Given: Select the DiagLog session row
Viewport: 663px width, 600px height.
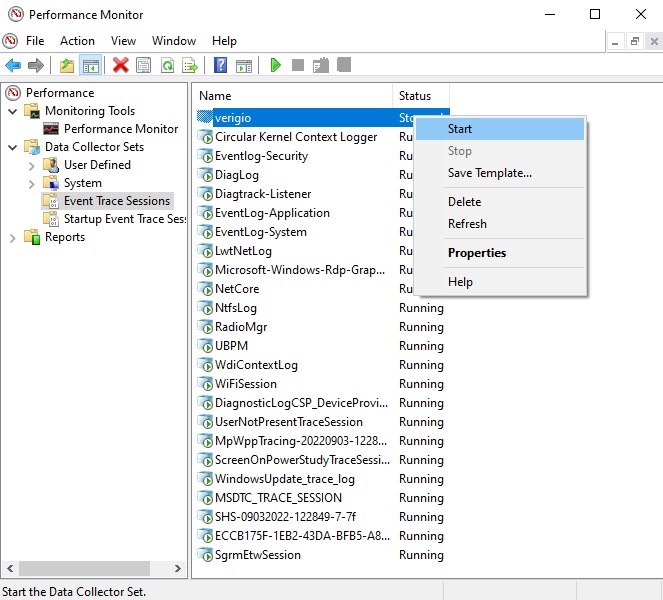Looking at the screenshot, I should click(323, 175).
